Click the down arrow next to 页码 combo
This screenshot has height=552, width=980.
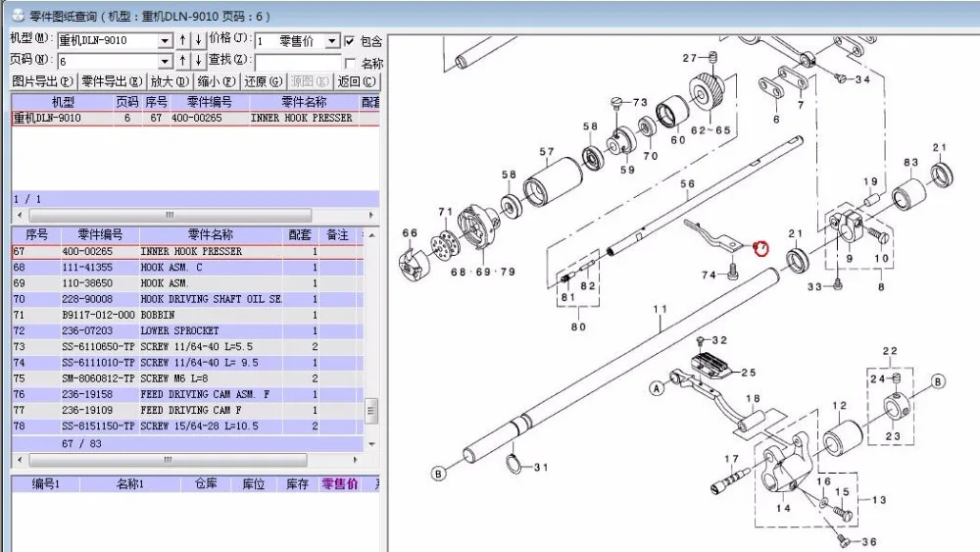pos(198,61)
